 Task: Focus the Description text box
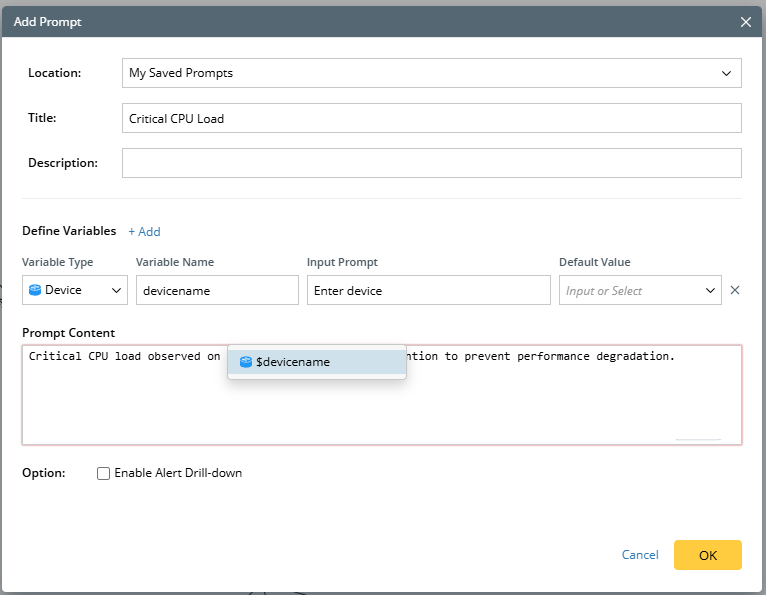(x=431, y=163)
